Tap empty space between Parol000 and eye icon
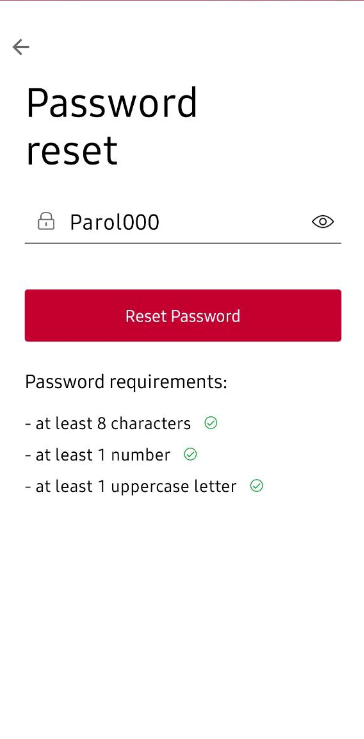Screen dimensions: 364x739 [x=236, y=222]
